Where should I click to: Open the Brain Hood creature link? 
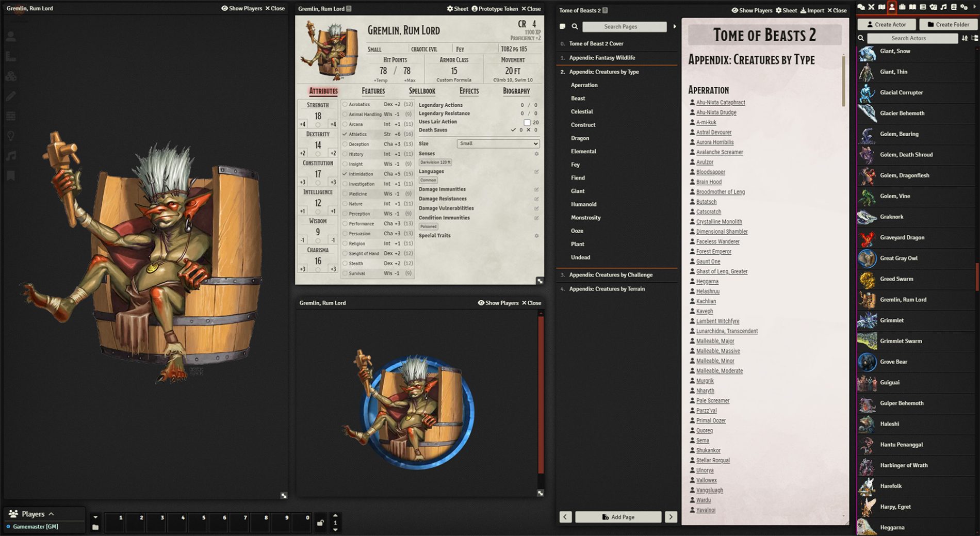point(709,182)
